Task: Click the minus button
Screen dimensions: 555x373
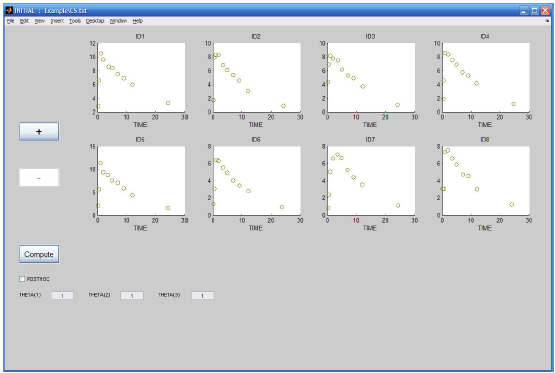Action: click(x=39, y=178)
